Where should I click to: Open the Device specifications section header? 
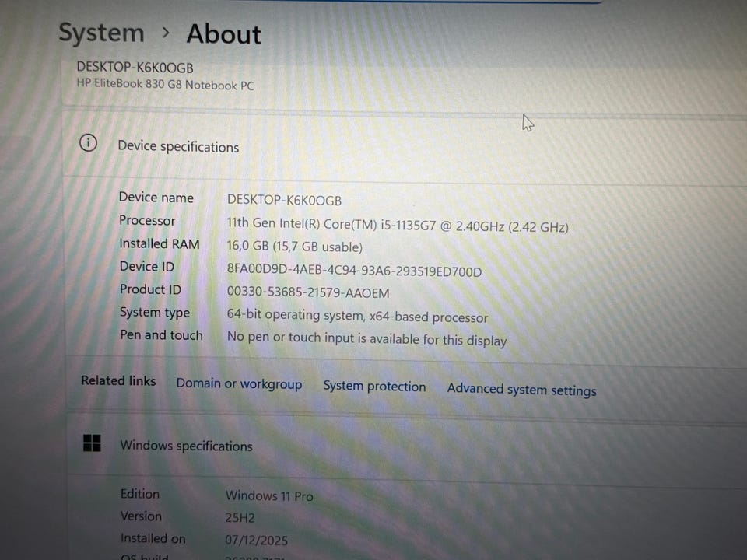[x=178, y=146]
